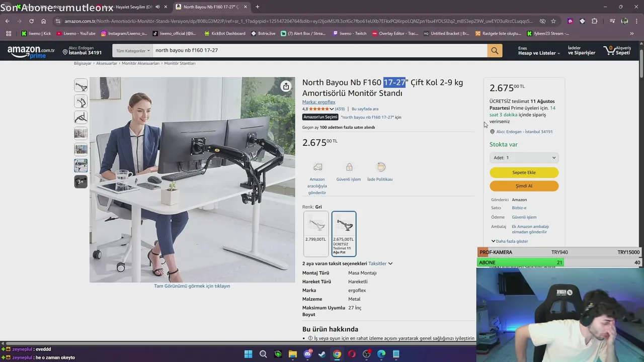
Task: Open OBS Studio from taskbar
Action: 367,354
